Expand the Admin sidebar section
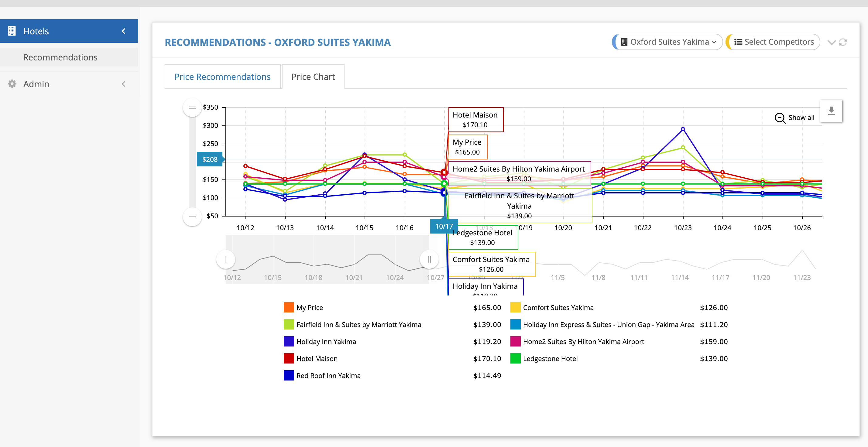 (x=123, y=84)
